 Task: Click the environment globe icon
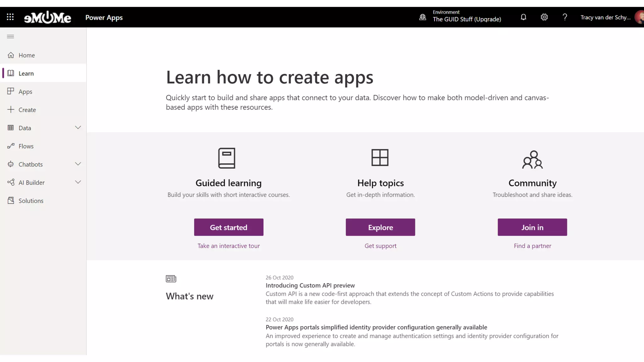423,17
